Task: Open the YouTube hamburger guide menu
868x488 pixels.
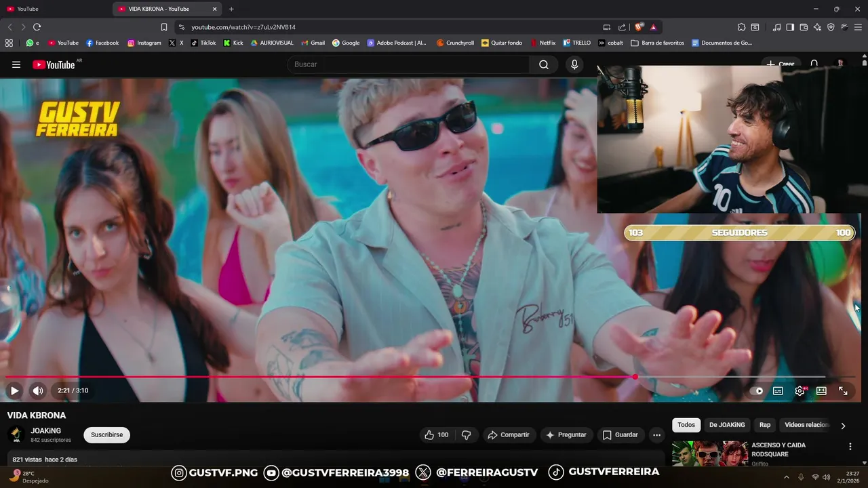Action: click(x=16, y=64)
